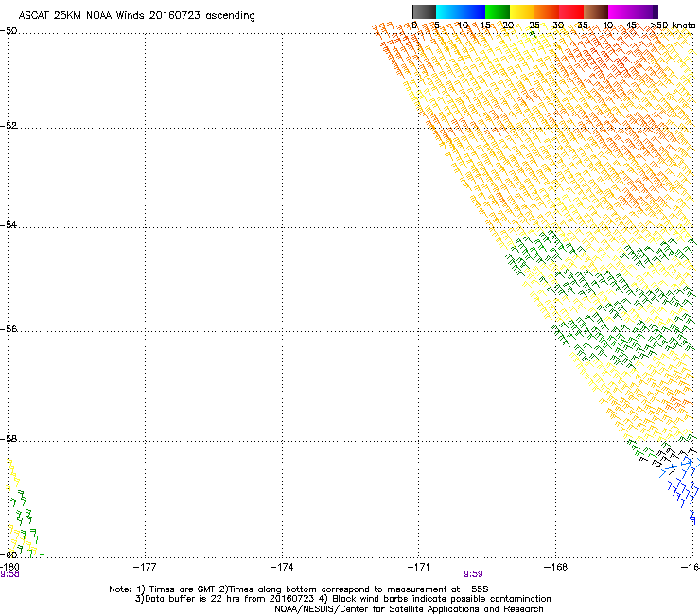Click the green 15-20 knots legend segment
Screen dimensions: 700x615
[x=498, y=11]
